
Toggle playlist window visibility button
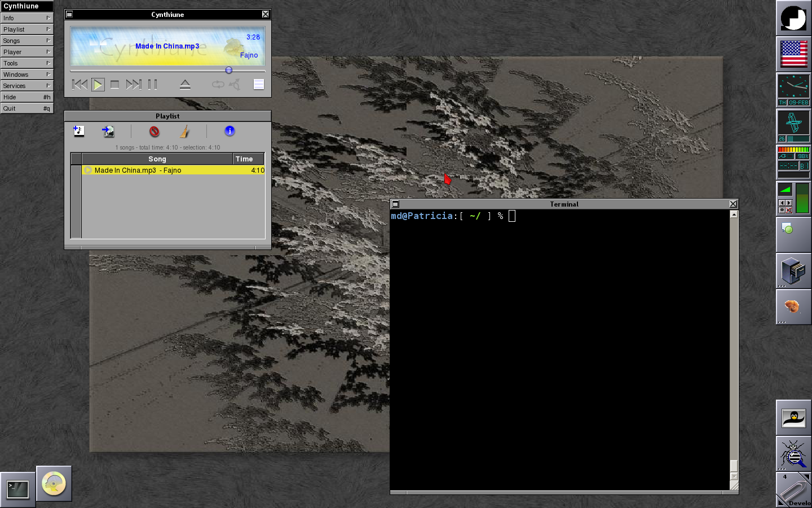pos(259,85)
